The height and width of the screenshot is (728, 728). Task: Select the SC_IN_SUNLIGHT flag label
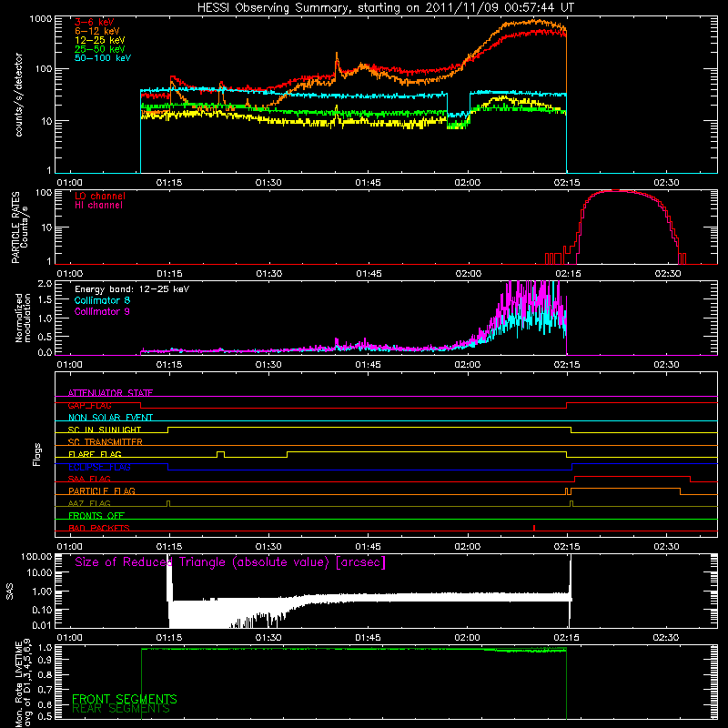(105, 430)
